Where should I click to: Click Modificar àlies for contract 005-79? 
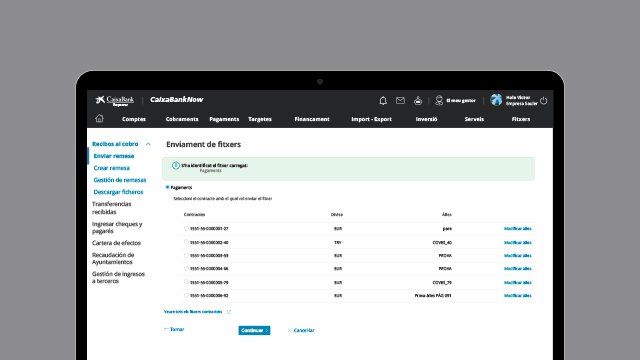click(518, 282)
